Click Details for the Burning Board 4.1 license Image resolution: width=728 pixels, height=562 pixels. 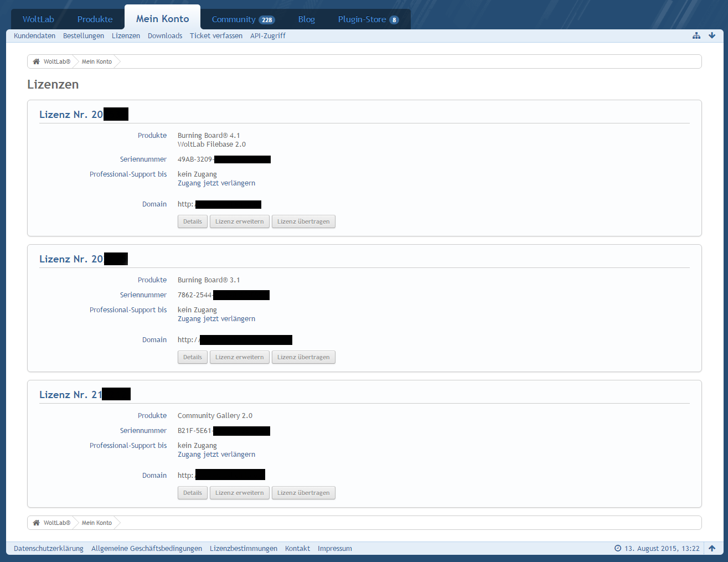pyautogui.click(x=193, y=221)
